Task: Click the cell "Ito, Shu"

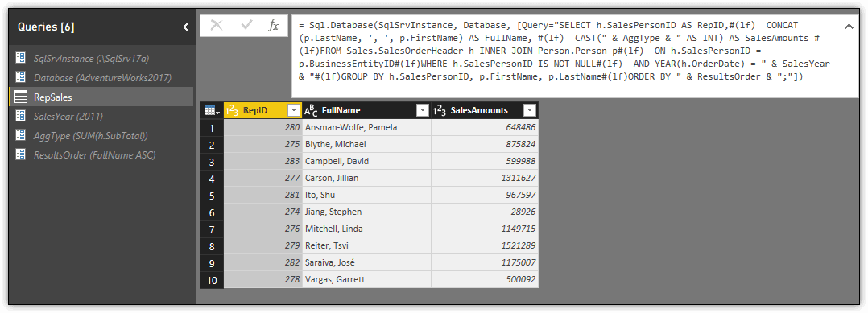Action: point(366,196)
